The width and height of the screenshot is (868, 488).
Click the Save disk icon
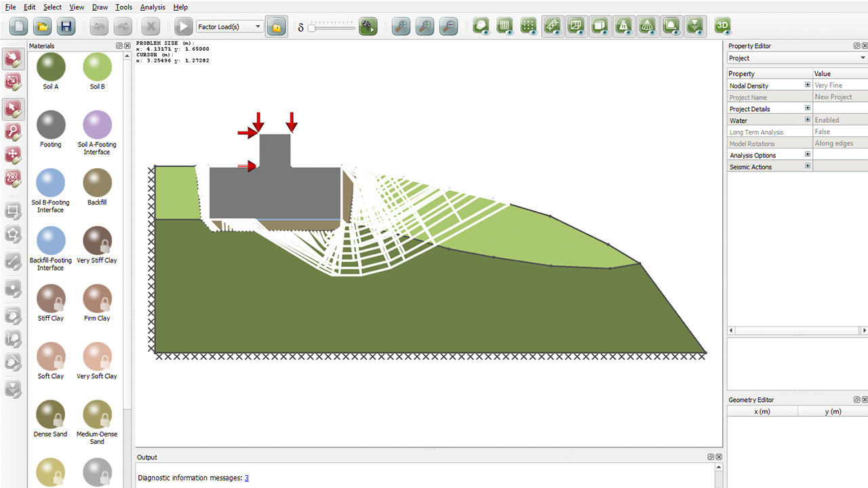[65, 26]
